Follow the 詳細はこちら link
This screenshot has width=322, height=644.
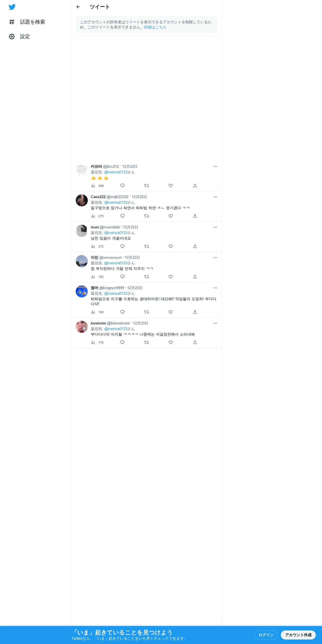[x=155, y=27]
